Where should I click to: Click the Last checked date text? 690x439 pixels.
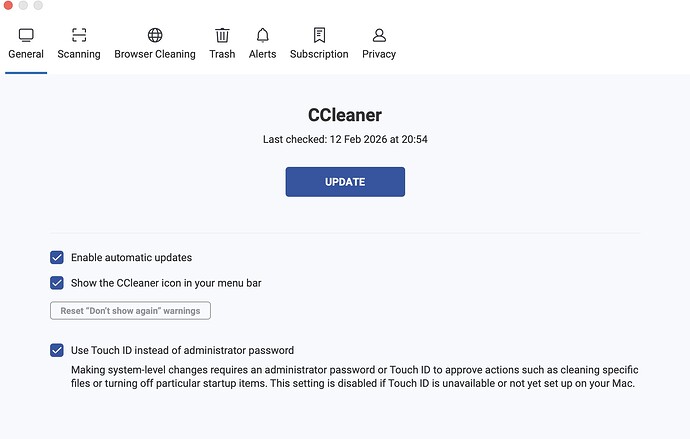[345, 140]
